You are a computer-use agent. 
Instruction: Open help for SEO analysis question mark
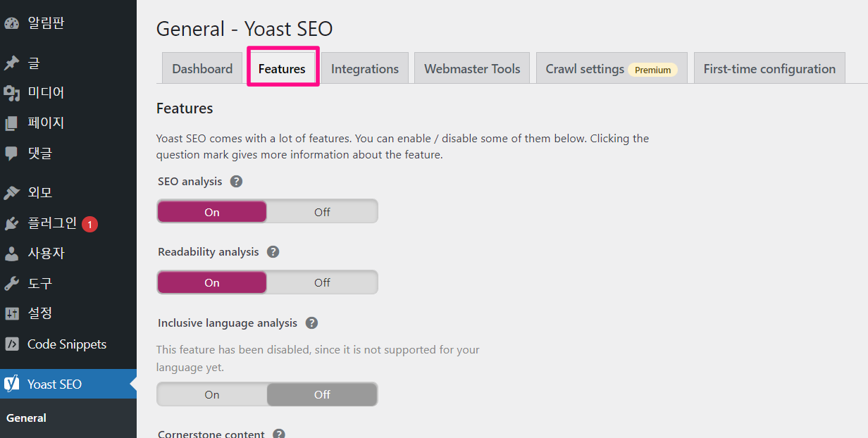click(x=237, y=181)
